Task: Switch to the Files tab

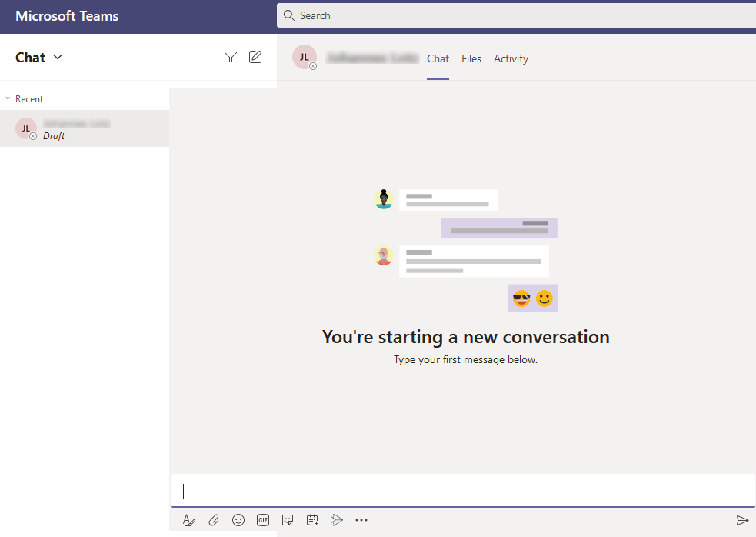Action: (471, 58)
